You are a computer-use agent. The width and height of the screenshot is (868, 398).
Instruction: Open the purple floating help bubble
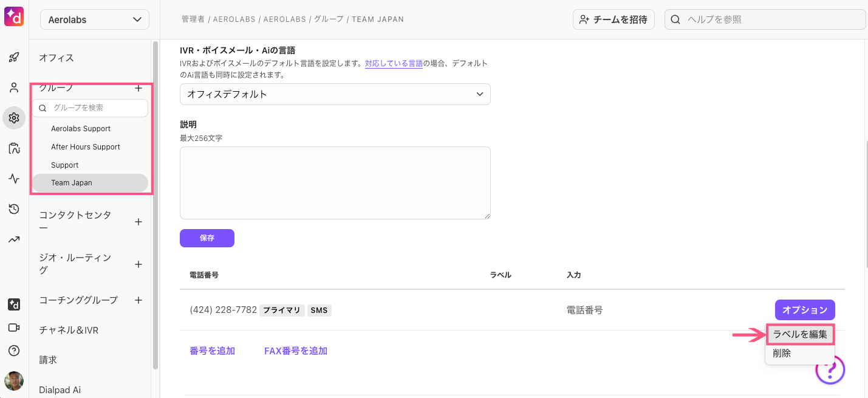point(830,369)
